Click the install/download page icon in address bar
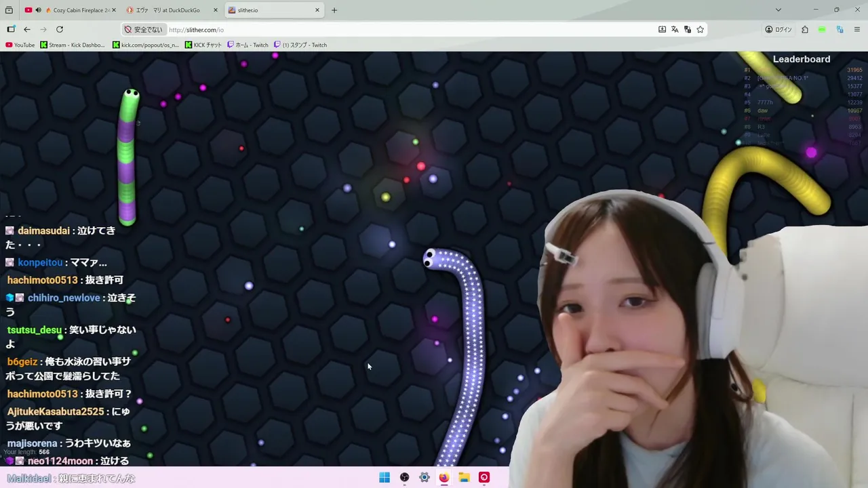This screenshot has width=868, height=488. tap(662, 30)
